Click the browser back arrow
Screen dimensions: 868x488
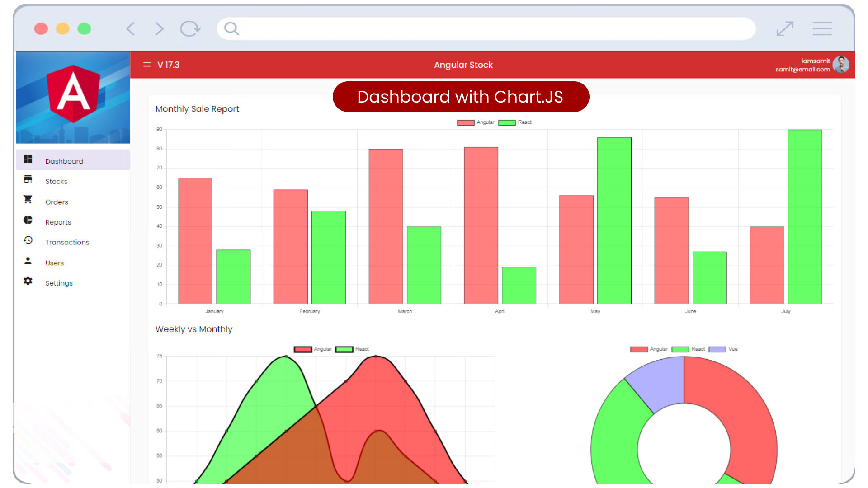click(131, 29)
